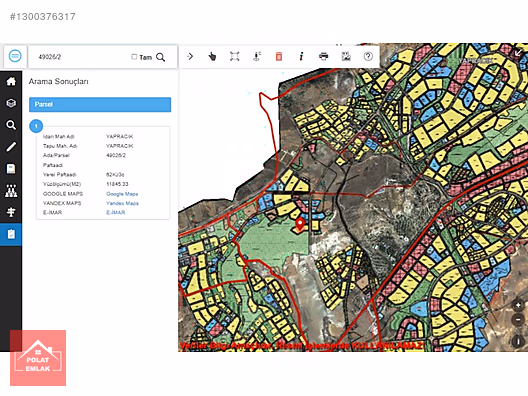The height and width of the screenshot is (396, 528).
Task: Click the right arrow toolbar icon
Action: pyautogui.click(x=190, y=56)
